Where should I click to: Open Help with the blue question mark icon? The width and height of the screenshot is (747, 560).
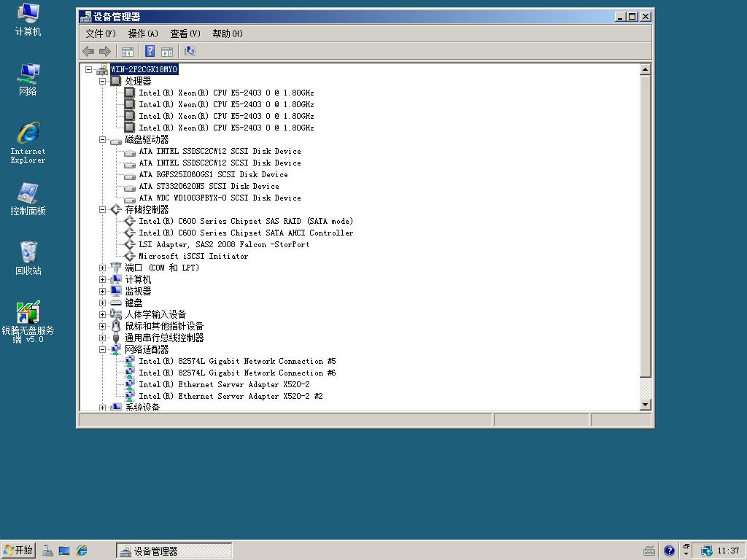click(x=150, y=52)
